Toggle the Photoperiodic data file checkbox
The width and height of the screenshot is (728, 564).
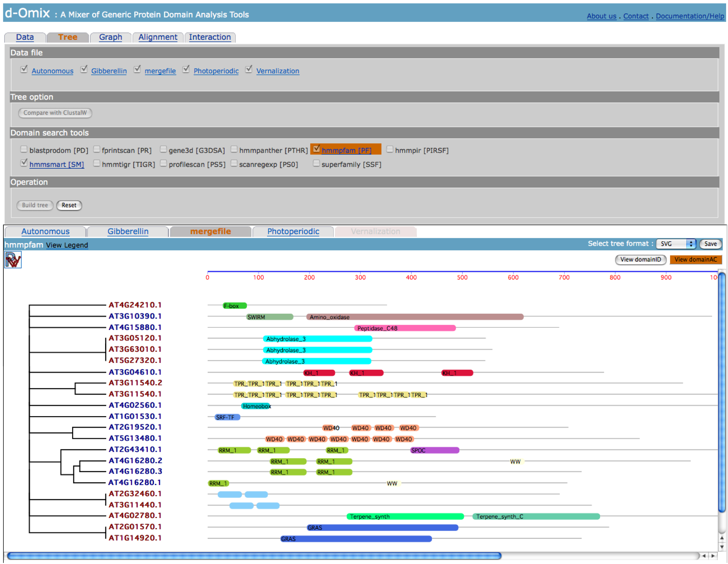pos(186,69)
